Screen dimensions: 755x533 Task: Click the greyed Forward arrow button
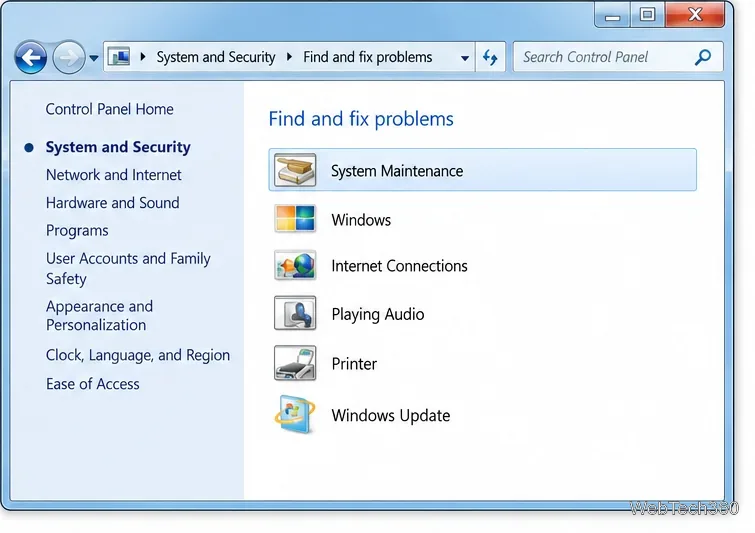click(68, 57)
